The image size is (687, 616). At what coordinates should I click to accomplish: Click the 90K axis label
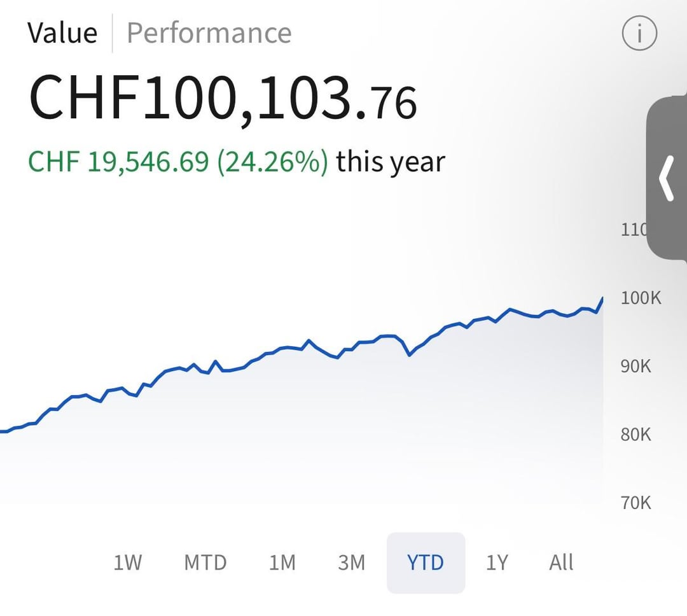pos(636,367)
